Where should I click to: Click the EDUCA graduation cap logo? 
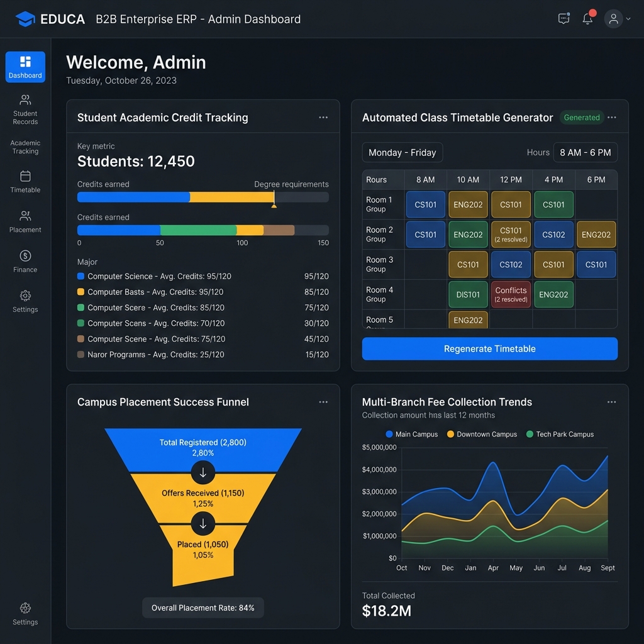click(25, 19)
